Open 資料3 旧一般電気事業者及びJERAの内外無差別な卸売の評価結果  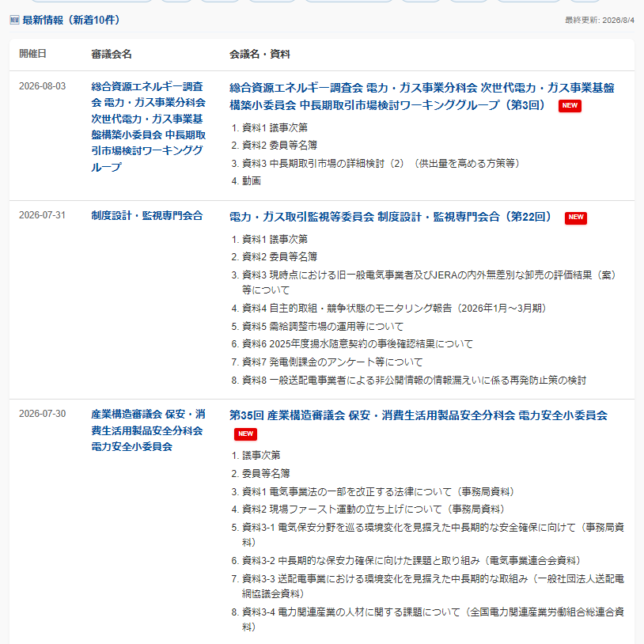429,282
